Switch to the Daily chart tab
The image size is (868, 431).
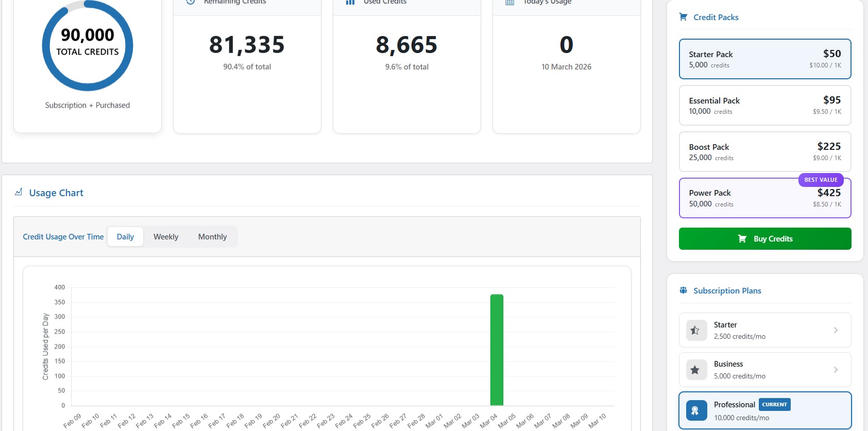(x=125, y=237)
